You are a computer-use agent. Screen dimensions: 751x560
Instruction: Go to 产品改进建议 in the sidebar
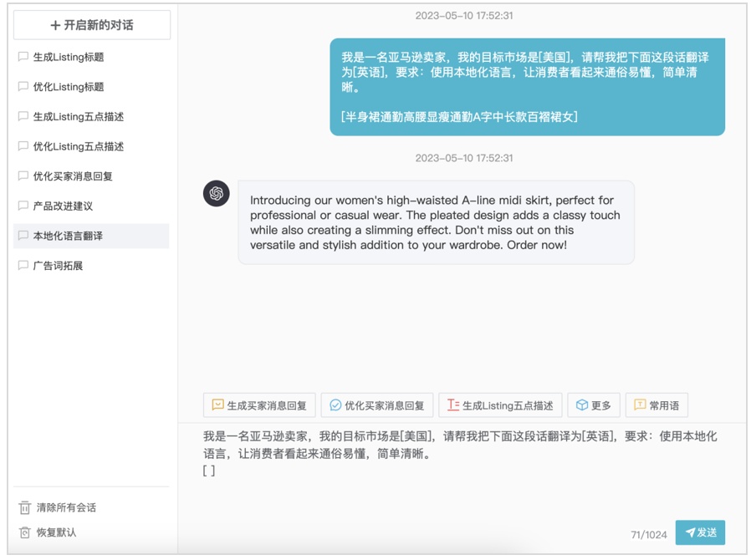[x=63, y=206]
